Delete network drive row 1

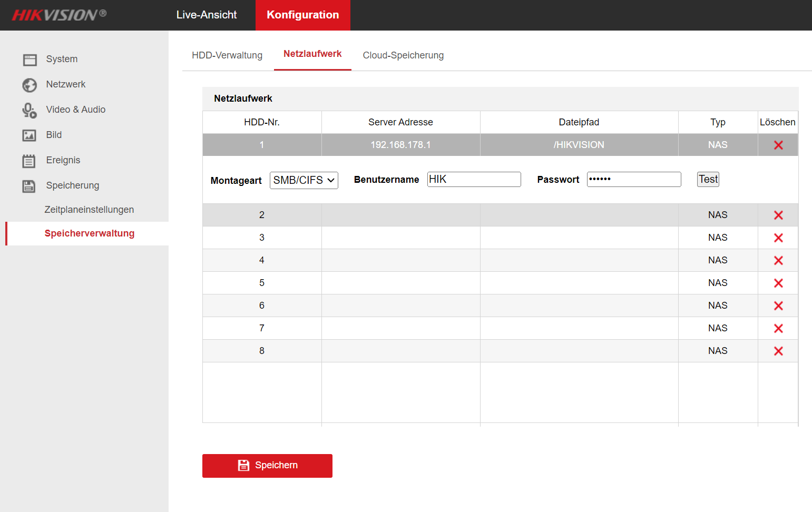(x=778, y=145)
